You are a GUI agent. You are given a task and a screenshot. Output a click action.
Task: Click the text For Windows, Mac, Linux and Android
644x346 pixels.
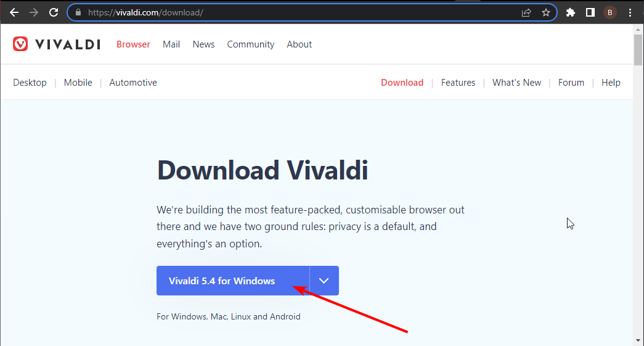[229, 316]
